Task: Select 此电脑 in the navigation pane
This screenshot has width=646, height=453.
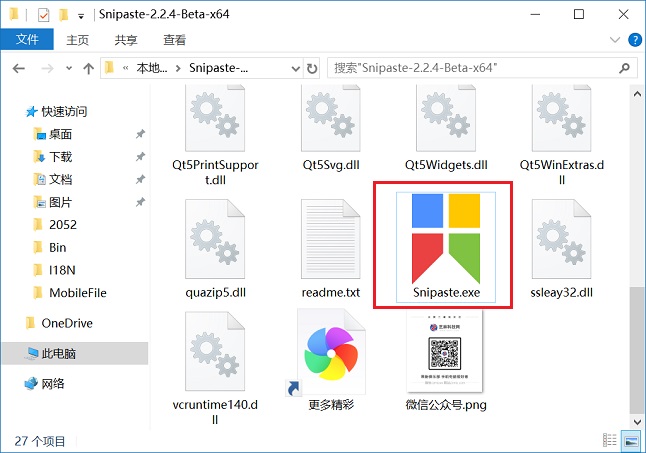Action: [75, 353]
